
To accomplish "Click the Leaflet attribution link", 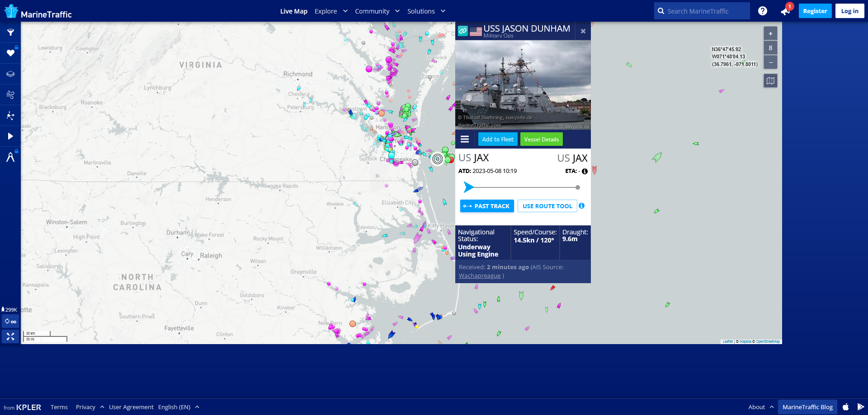I will [728, 341].
